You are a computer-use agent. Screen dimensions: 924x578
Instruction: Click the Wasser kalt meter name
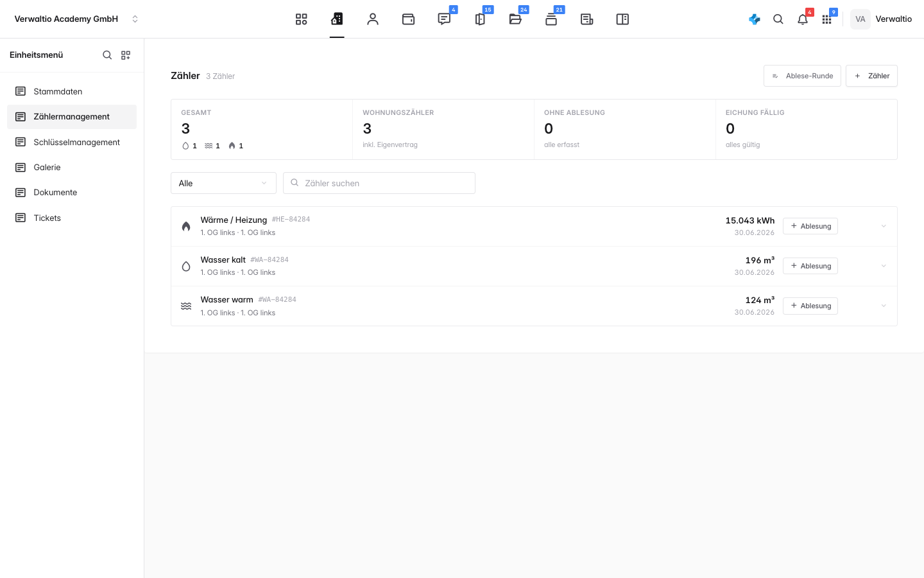click(223, 259)
